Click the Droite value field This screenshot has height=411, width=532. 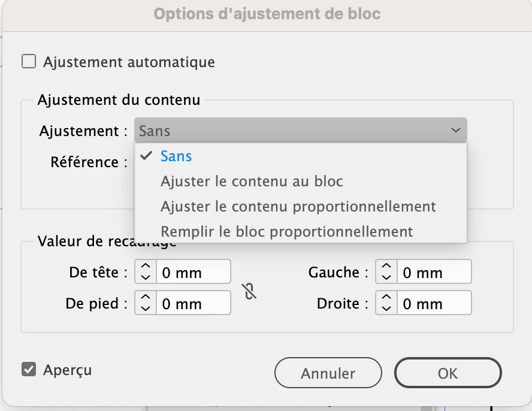[434, 304]
